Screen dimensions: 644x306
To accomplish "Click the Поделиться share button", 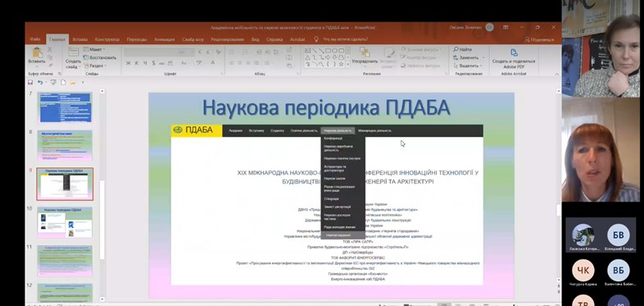I will point(539,39).
